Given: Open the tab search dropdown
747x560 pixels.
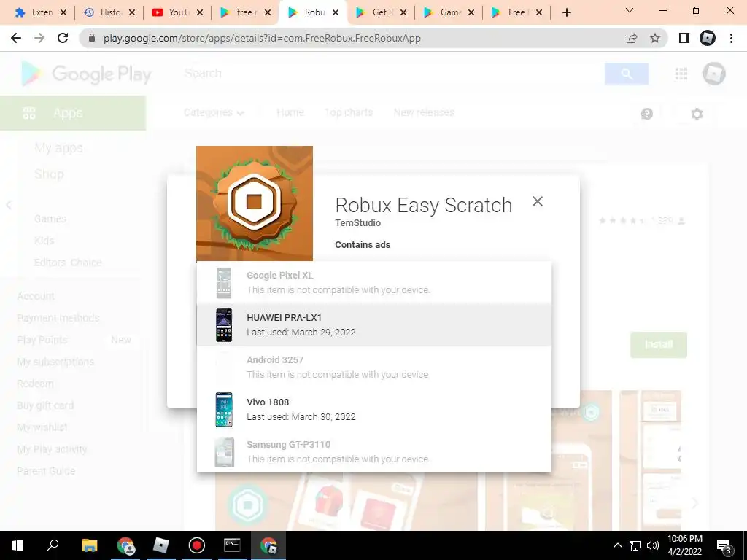Looking at the screenshot, I should [630, 10].
